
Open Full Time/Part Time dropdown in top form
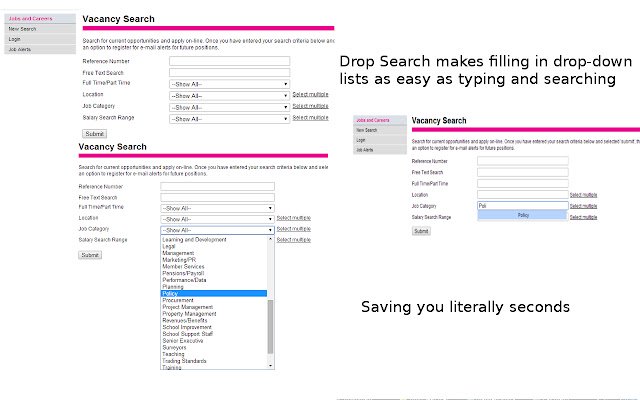click(x=229, y=84)
